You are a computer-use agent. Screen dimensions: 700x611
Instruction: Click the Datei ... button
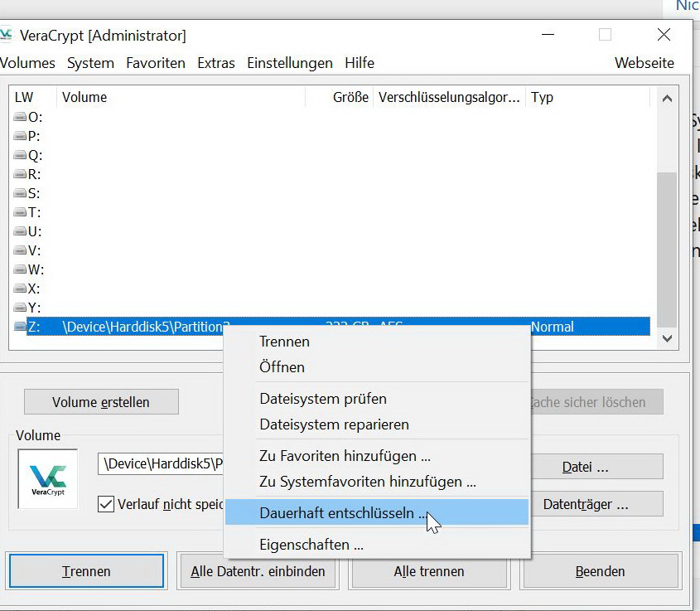(x=597, y=467)
